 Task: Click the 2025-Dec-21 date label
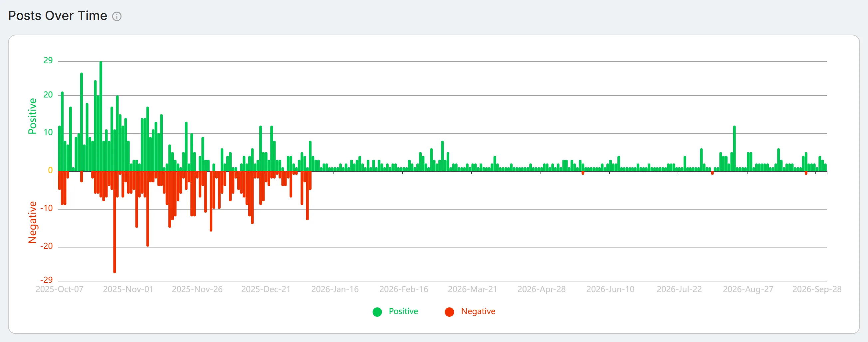266,289
